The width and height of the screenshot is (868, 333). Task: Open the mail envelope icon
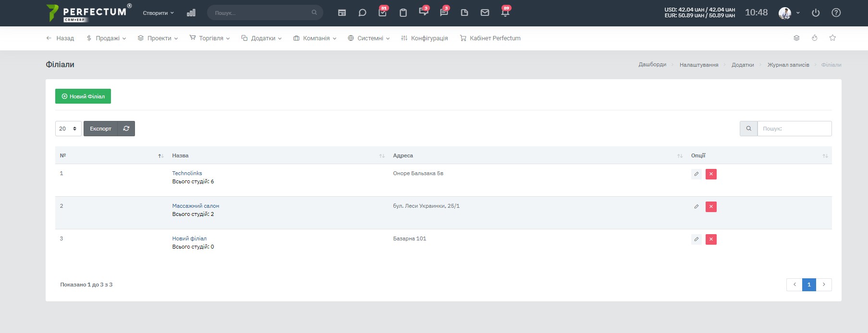point(485,13)
